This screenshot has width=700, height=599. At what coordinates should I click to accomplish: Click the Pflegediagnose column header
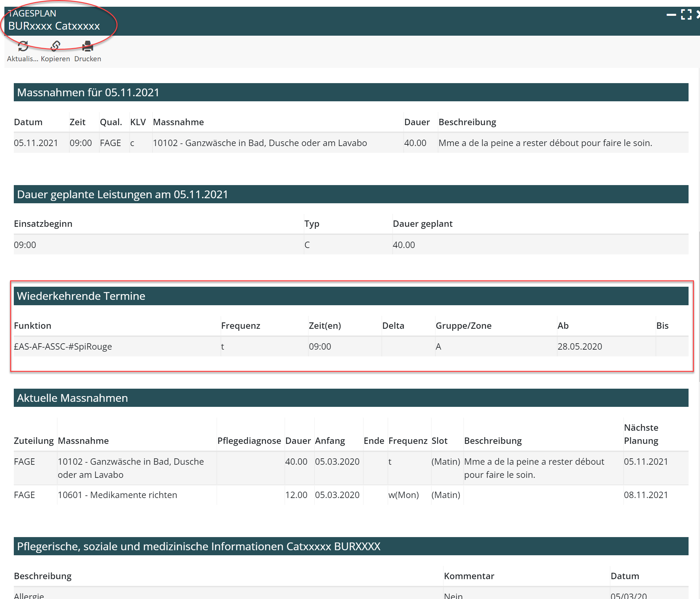(249, 441)
